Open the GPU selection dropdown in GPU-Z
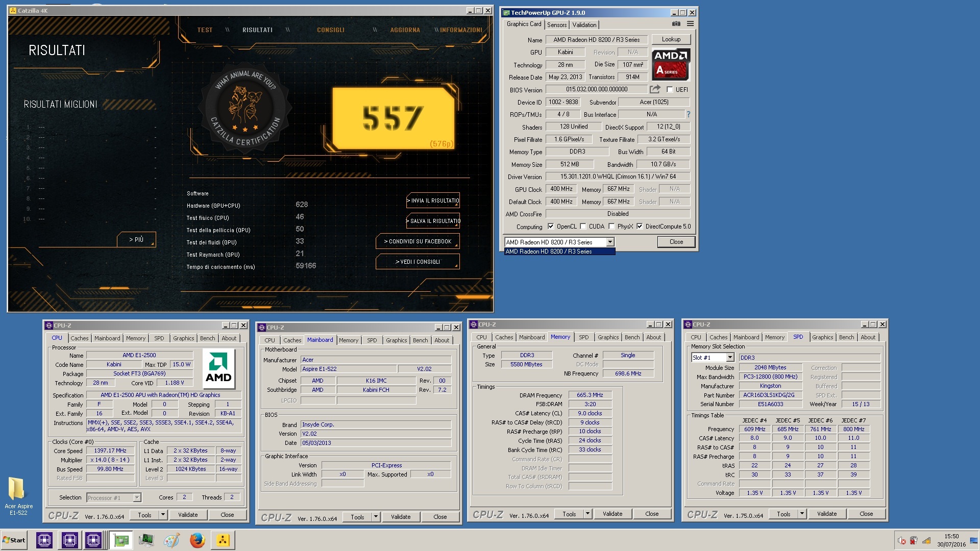This screenshot has width=980, height=551. (x=610, y=242)
